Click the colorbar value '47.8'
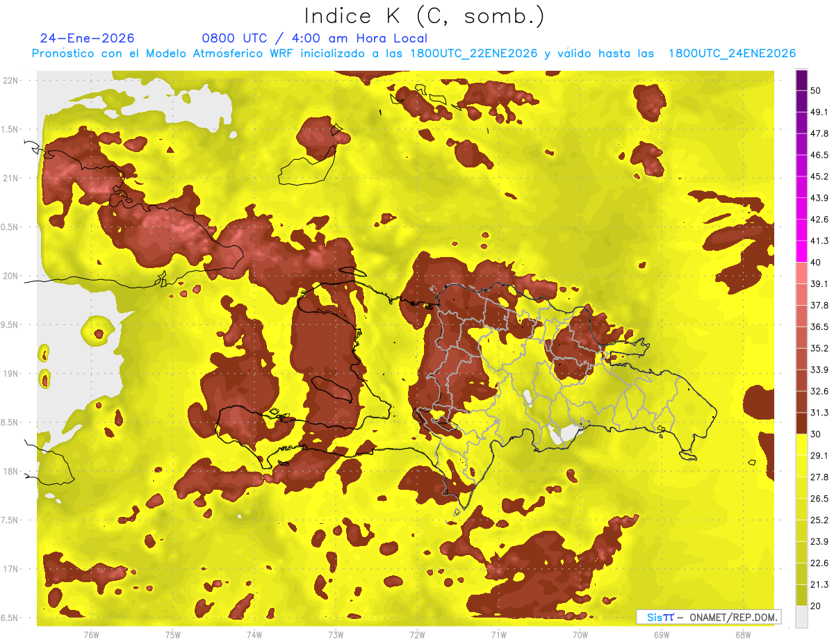The height and width of the screenshot is (644, 834). coord(819,133)
